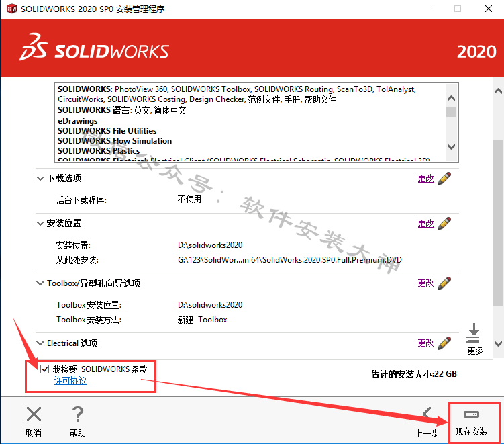
Task: Click Toolbox 安装位置 path D:\solidworks2020
Action: pos(210,305)
